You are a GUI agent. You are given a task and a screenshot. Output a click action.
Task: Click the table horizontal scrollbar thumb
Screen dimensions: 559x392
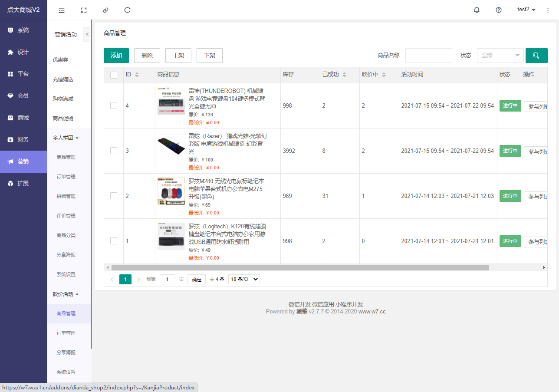(x=300, y=268)
